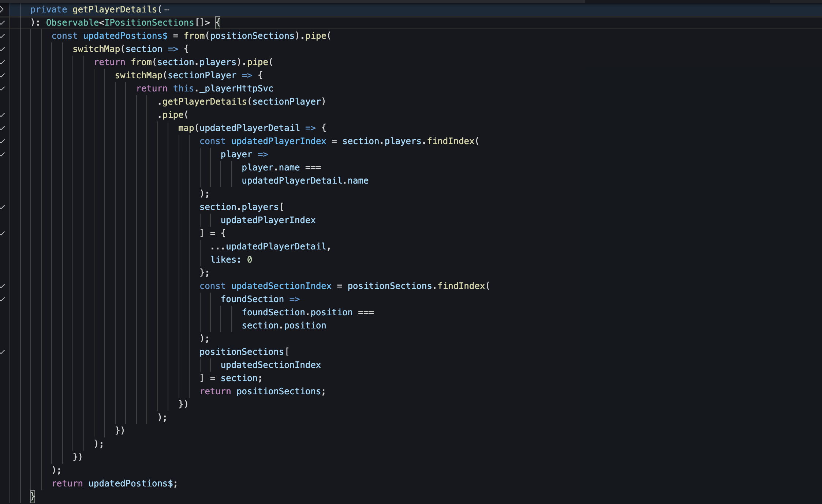Click the IPositionSections type name
This screenshot has height=504, width=822.
click(149, 23)
